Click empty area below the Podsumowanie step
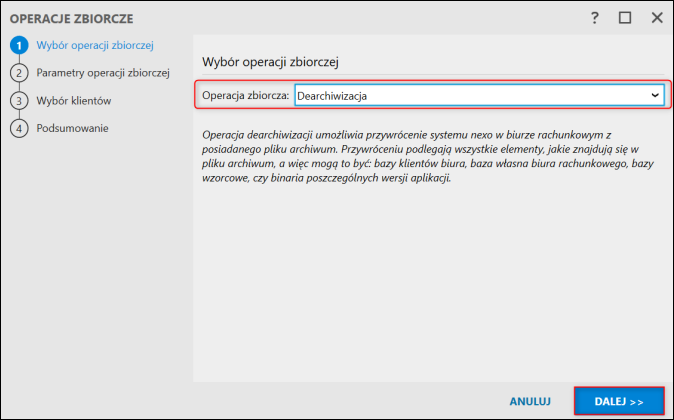The height and width of the screenshot is (420, 674). pos(96,260)
